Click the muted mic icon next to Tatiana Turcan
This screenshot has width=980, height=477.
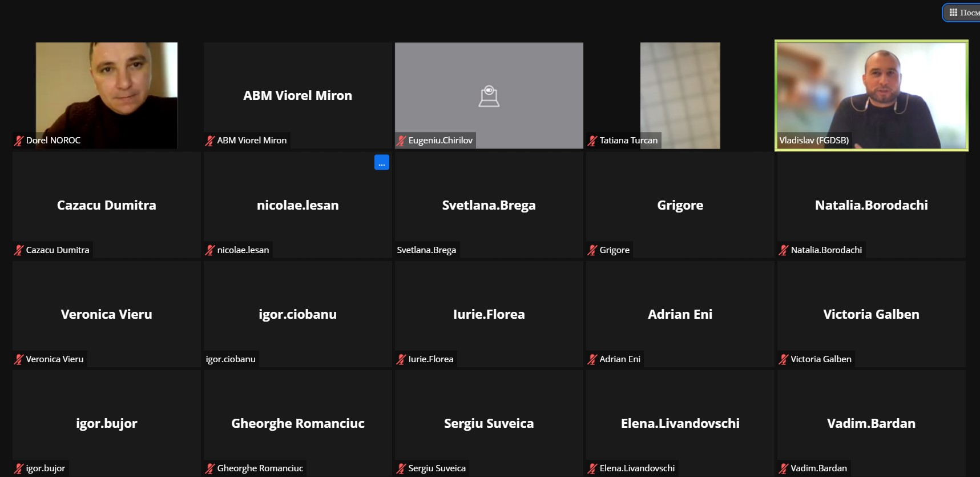click(592, 141)
